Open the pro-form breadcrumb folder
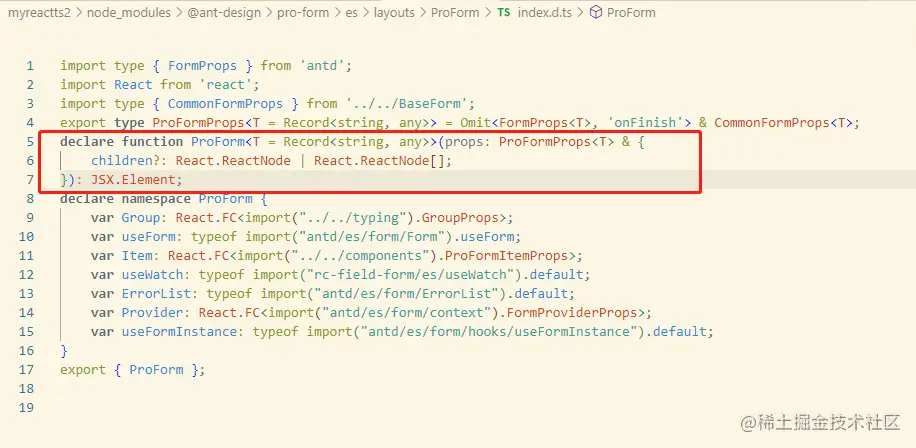 point(303,12)
